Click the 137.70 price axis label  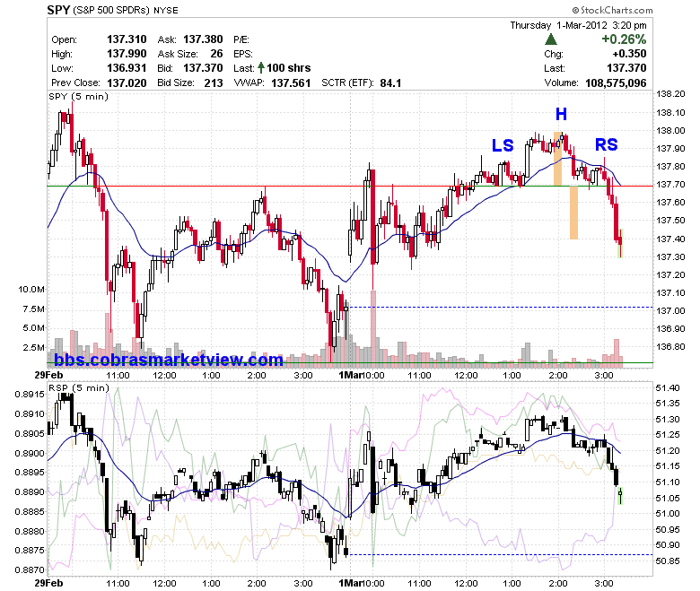coord(670,184)
